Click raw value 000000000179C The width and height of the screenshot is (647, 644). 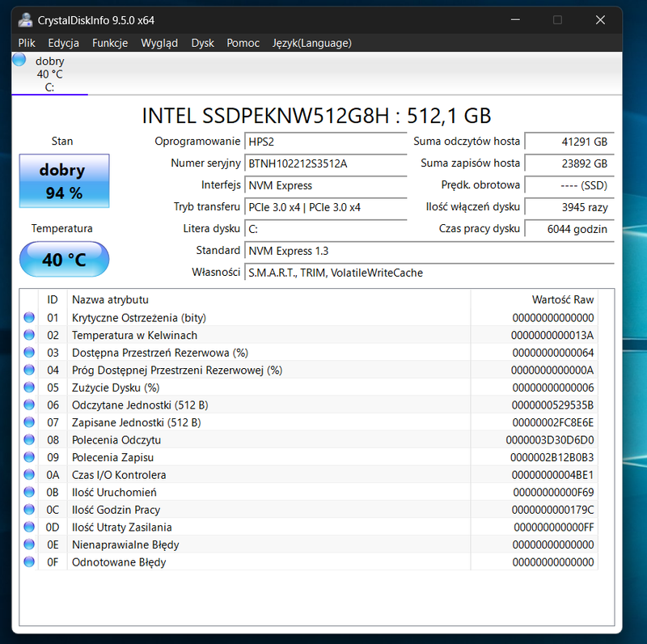click(553, 510)
